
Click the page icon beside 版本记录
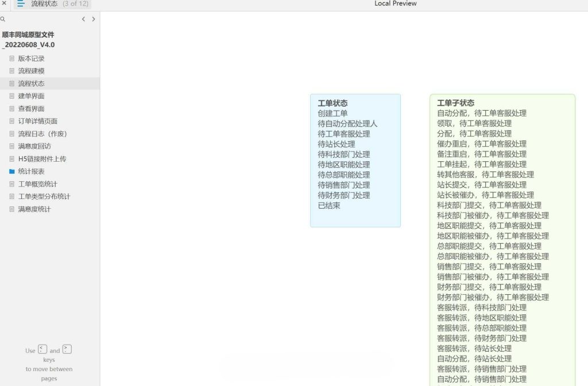coord(11,58)
